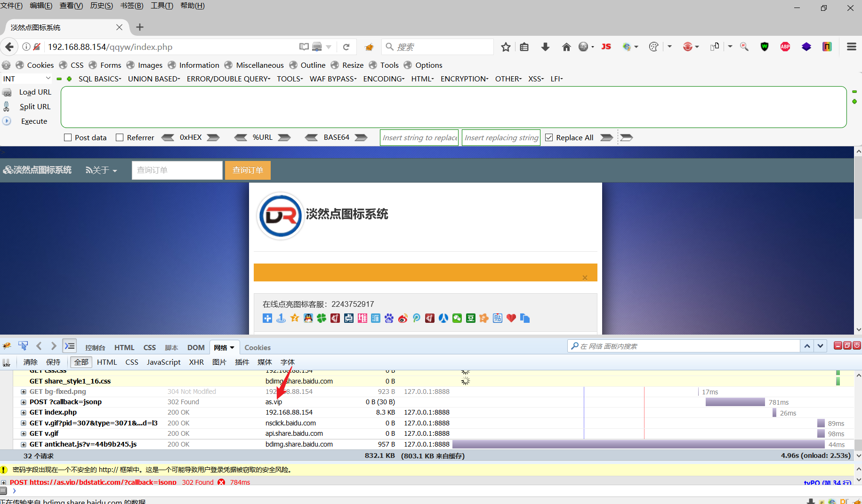Screen dimensions: 862x504
Task: Click the orange 查询订单 button
Action: point(248,170)
